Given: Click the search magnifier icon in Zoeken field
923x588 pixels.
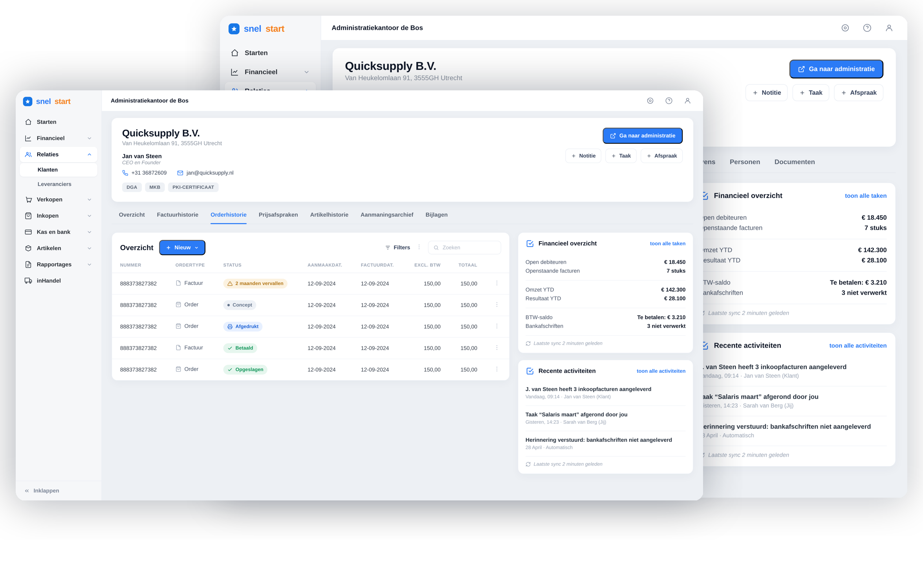Looking at the screenshot, I should point(436,247).
